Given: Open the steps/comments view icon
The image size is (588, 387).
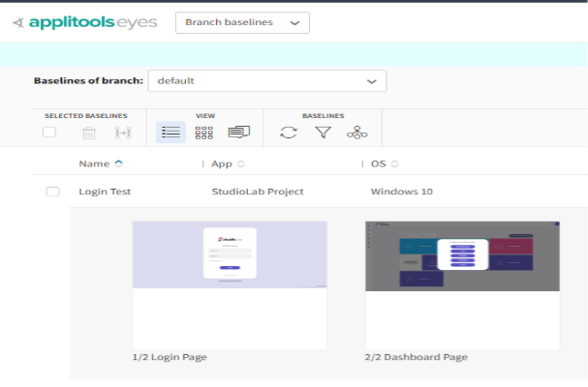Looking at the screenshot, I should pyautogui.click(x=239, y=133).
